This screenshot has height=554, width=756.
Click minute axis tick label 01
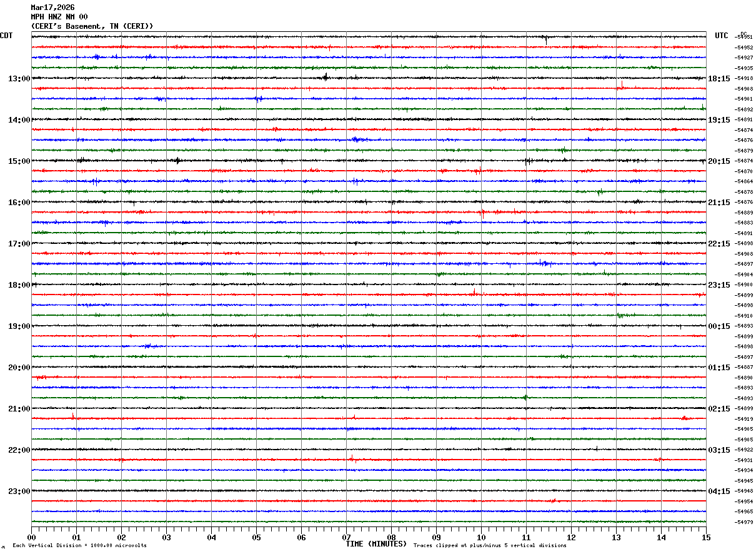pos(76,537)
